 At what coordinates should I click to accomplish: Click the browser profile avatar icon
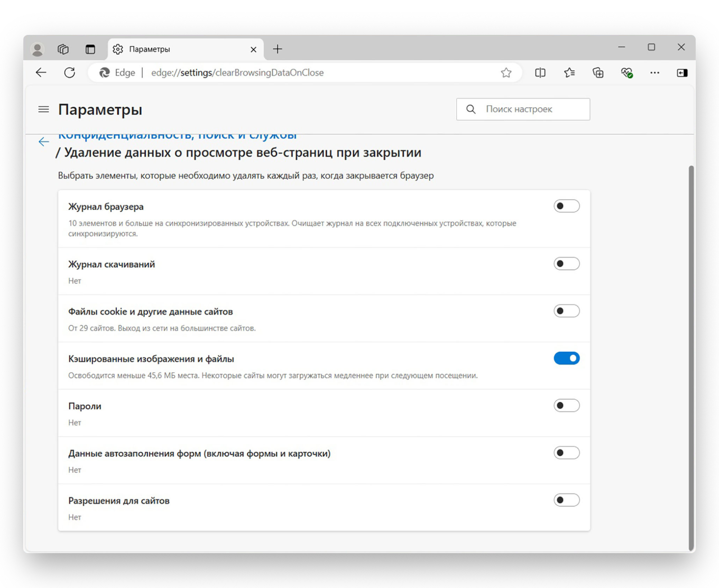pyautogui.click(x=37, y=49)
